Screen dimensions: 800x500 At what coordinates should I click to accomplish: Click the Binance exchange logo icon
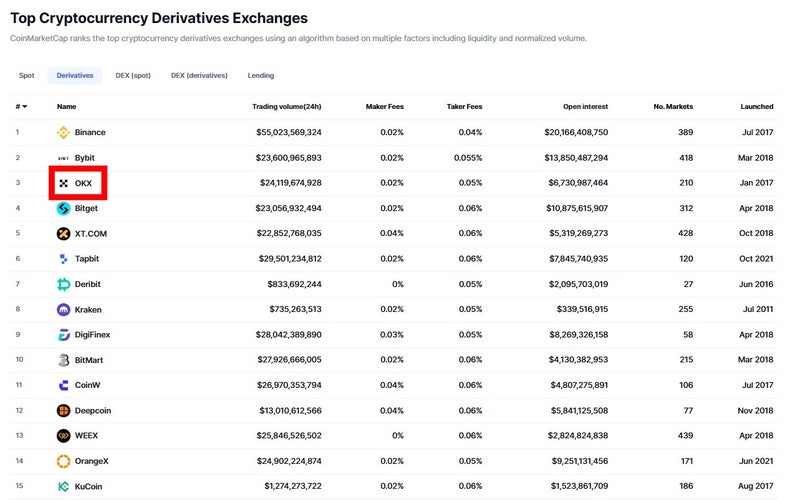click(x=63, y=133)
